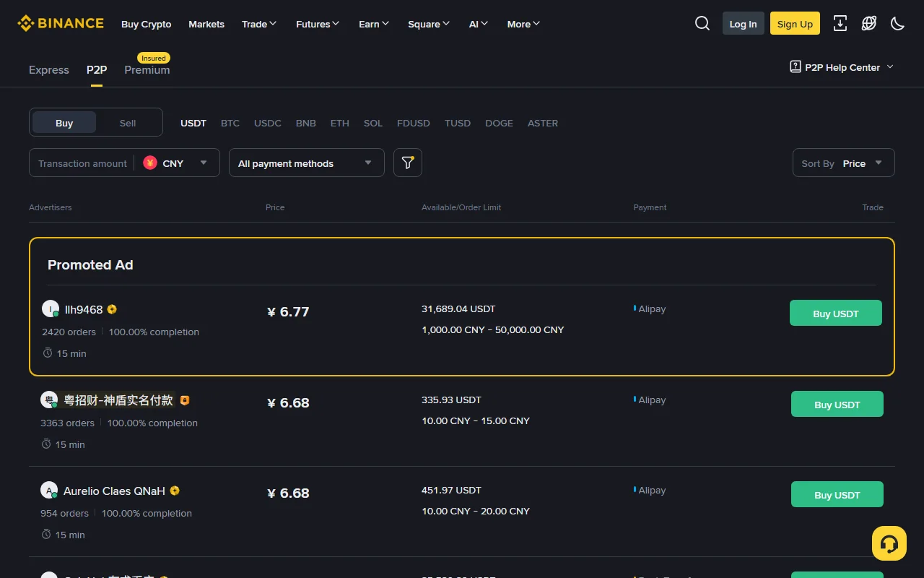Viewport: 924px width, 578px height.
Task: Click the Sign Up button
Action: click(795, 23)
